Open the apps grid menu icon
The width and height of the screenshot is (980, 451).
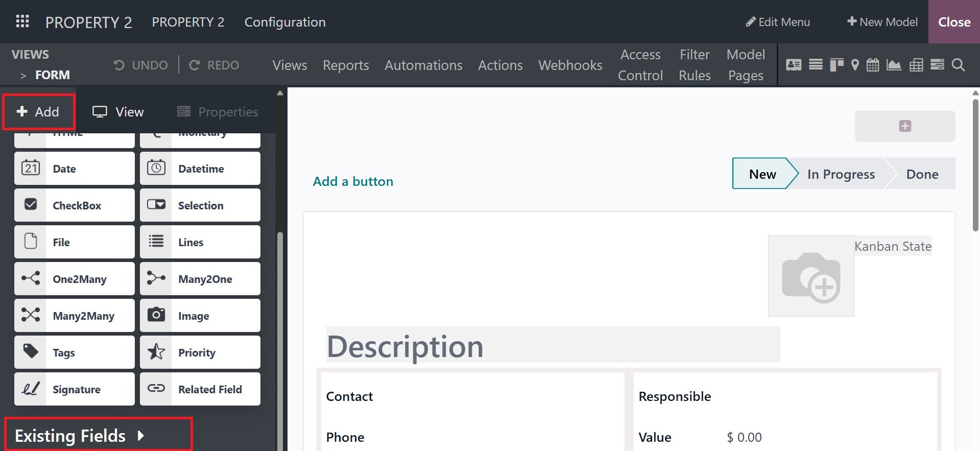pyautogui.click(x=22, y=21)
